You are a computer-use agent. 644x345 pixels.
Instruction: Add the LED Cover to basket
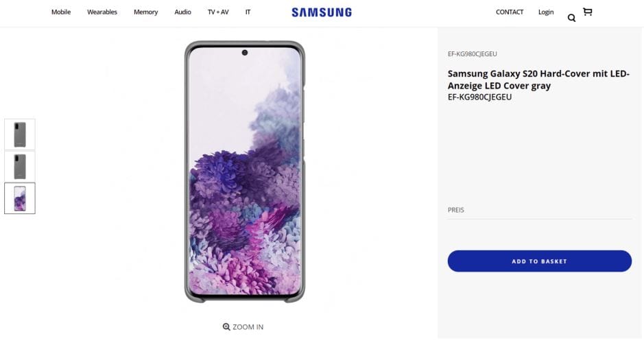(x=540, y=261)
